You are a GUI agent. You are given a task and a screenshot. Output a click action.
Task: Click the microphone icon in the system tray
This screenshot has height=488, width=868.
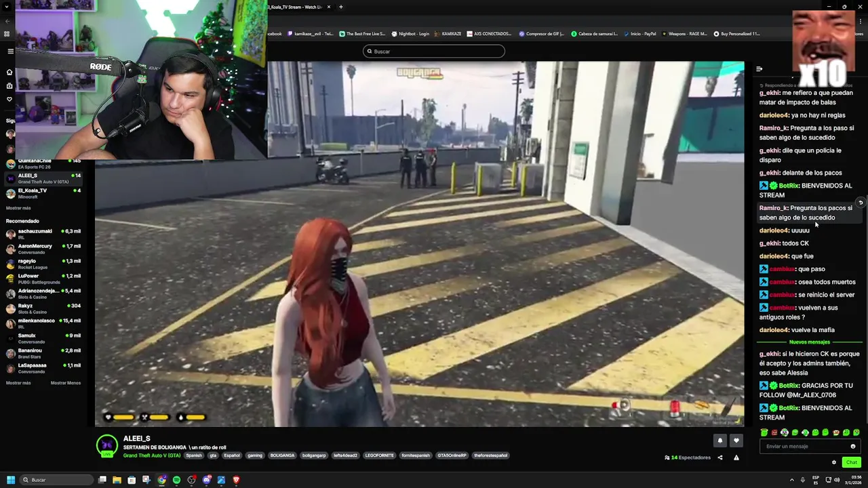[x=802, y=480]
